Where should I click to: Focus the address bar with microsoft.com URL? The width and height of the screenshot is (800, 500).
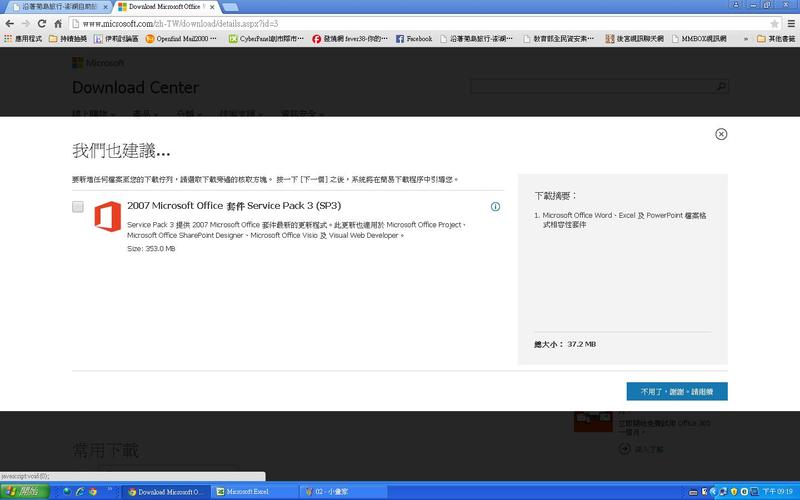coord(423,23)
